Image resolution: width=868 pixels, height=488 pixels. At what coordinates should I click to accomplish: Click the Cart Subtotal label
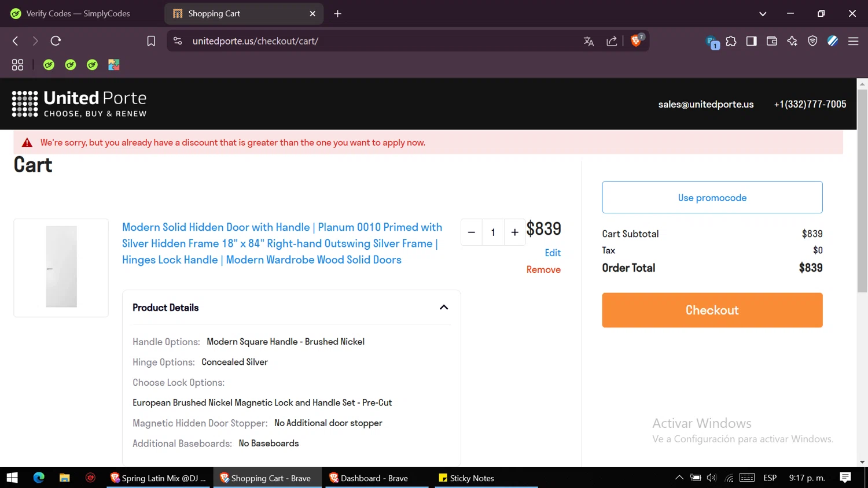pos(630,234)
